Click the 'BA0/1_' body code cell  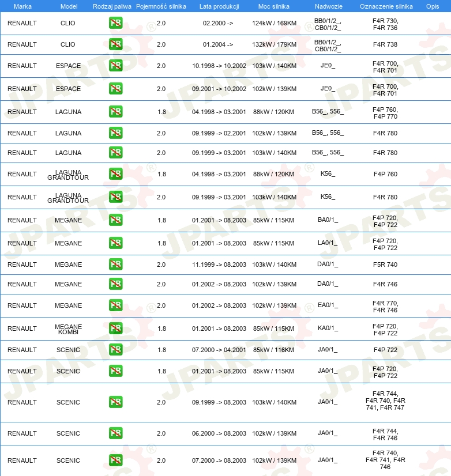pos(328,220)
